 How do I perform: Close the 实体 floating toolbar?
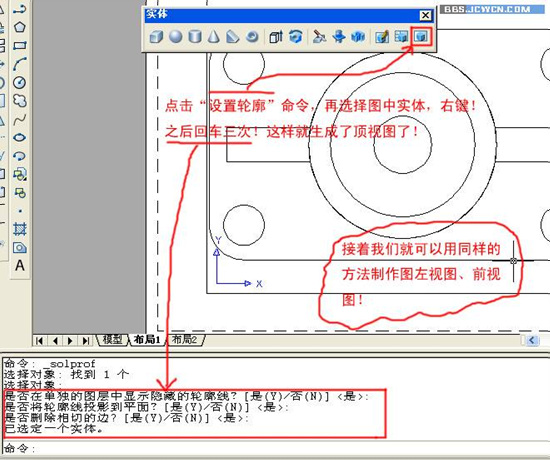pyautogui.click(x=425, y=15)
